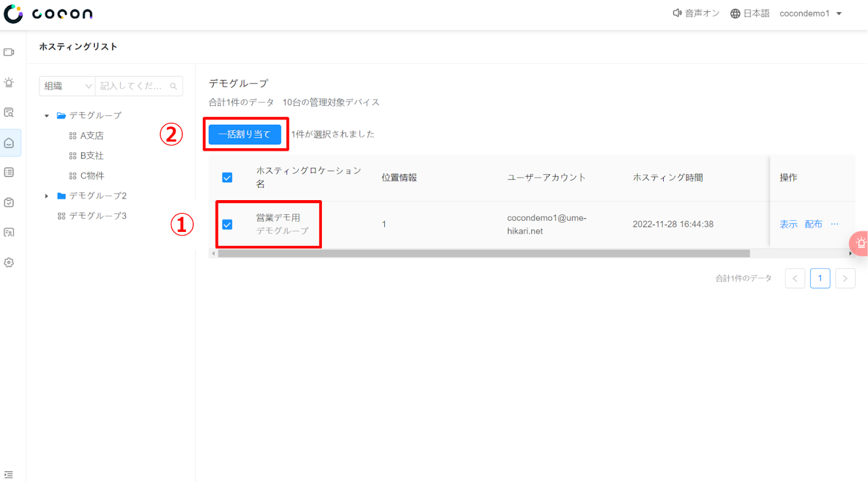Click デモグループ folder icon
This screenshot has height=482, width=868.
tap(61, 116)
